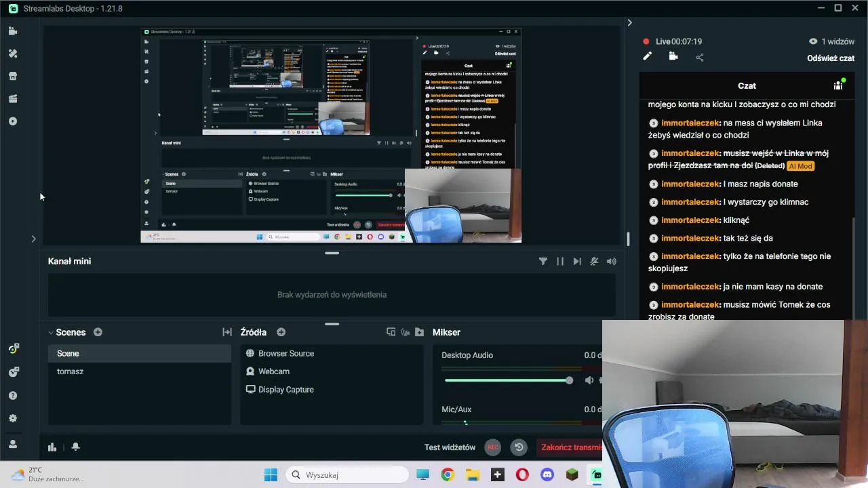Open the grayed guest cam icon in Źródła
Viewport: 868px width, 488px height.
pos(406,332)
